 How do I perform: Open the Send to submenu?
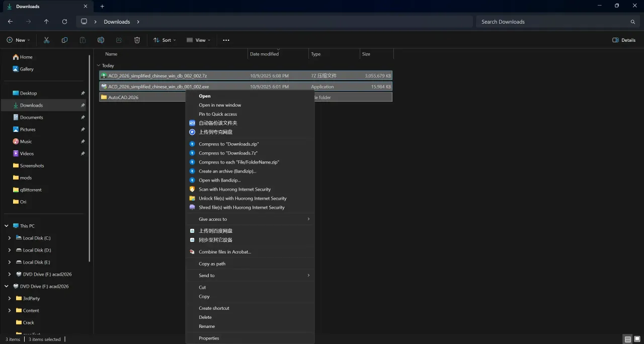pyautogui.click(x=250, y=276)
